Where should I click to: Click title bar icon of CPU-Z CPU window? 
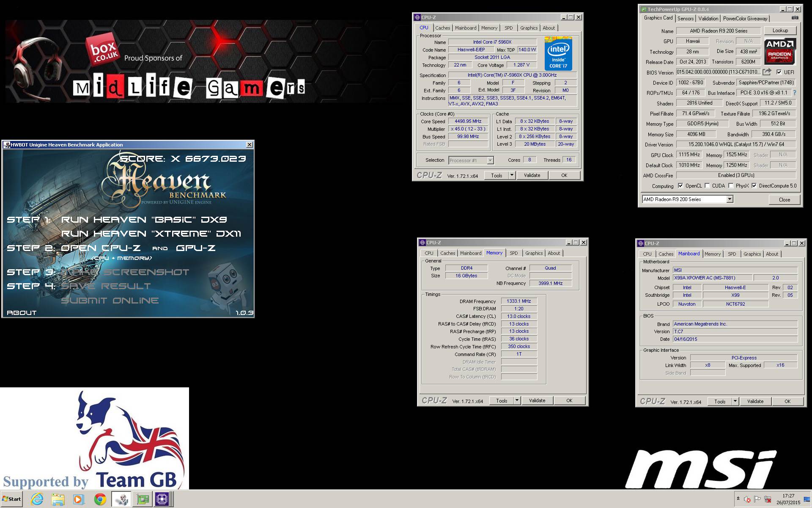417,17
